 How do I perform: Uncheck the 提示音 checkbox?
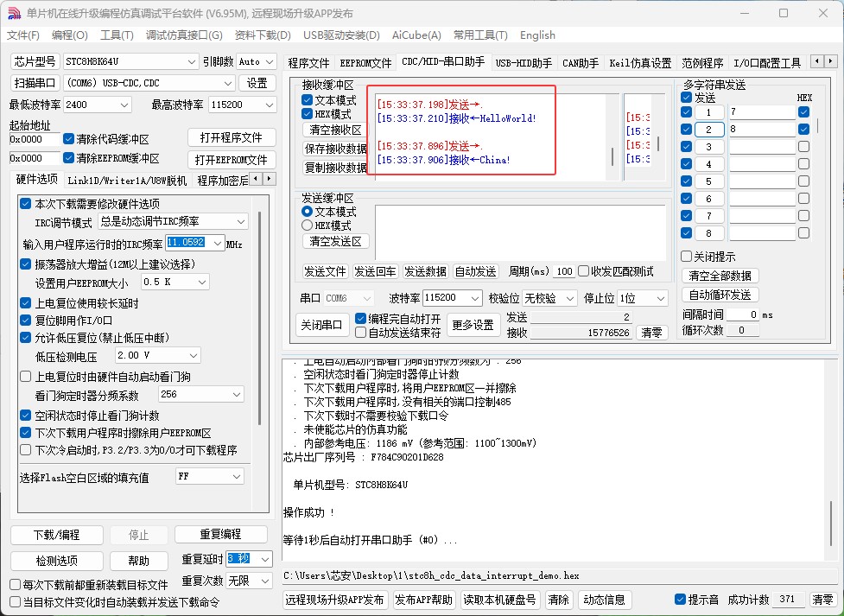coord(681,600)
